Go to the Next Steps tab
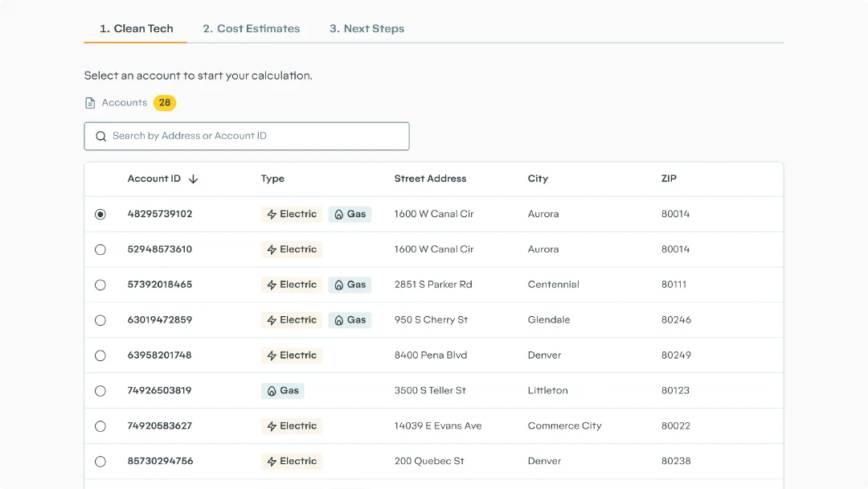868x489 pixels. click(367, 29)
